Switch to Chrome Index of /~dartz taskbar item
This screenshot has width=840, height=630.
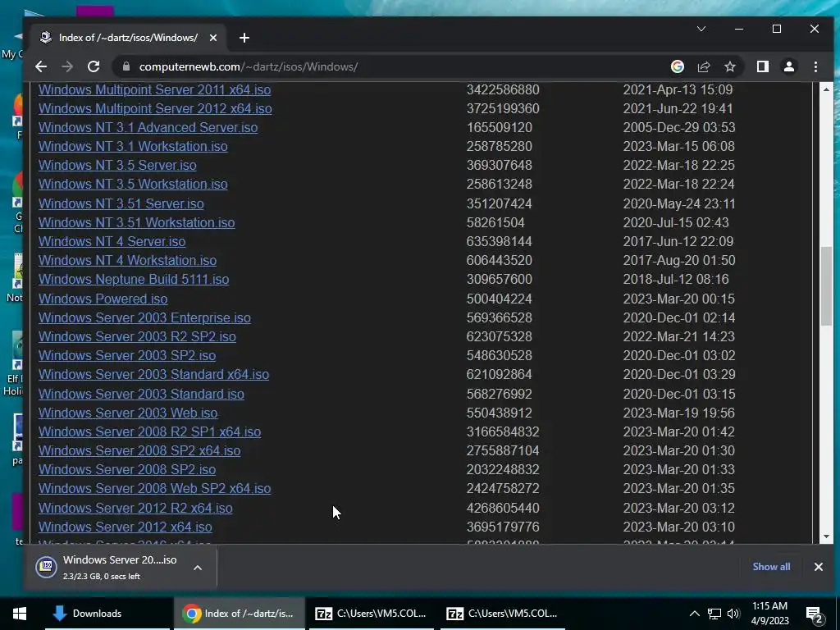[239, 614]
